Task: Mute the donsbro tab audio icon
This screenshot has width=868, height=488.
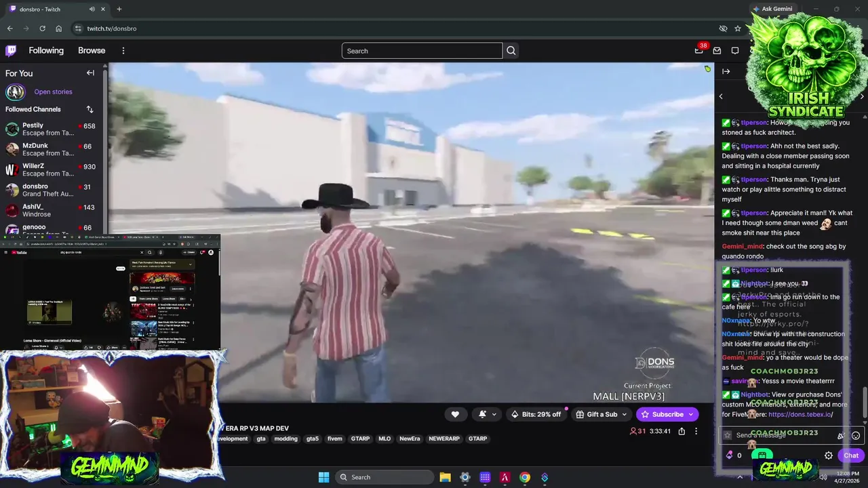Action: click(x=92, y=9)
